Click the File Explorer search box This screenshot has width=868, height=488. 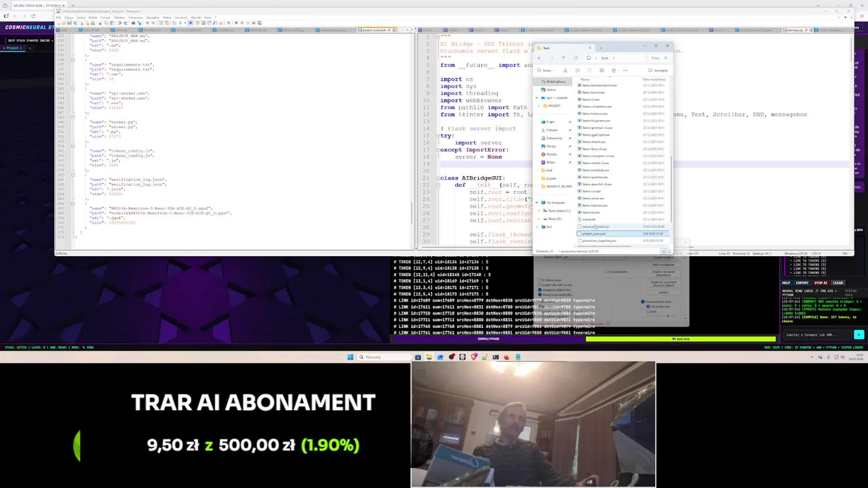tap(659, 58)
